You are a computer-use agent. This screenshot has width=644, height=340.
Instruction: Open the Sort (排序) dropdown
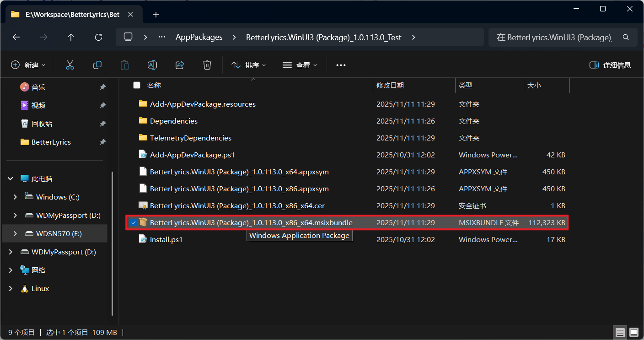point(249,65)
